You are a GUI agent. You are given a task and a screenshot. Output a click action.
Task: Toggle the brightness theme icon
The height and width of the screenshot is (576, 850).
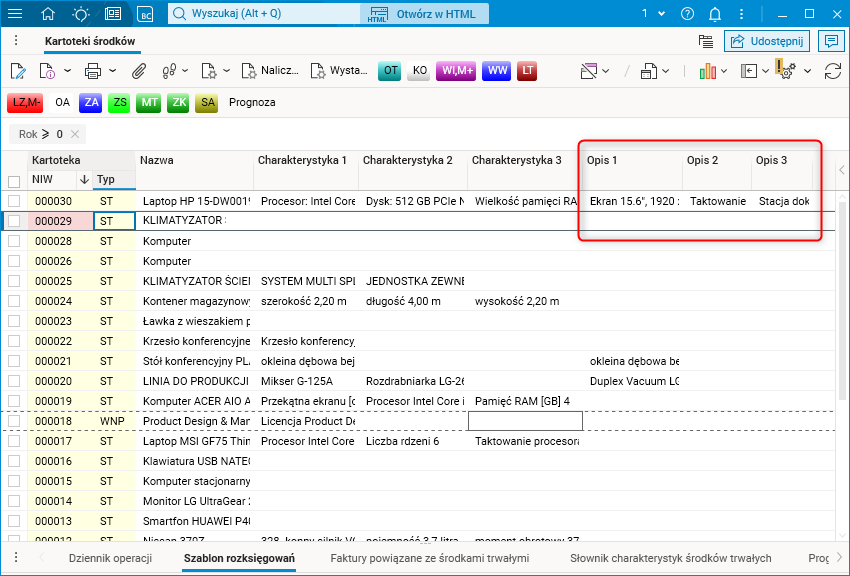pyautogui.click(x=81, y=14)
